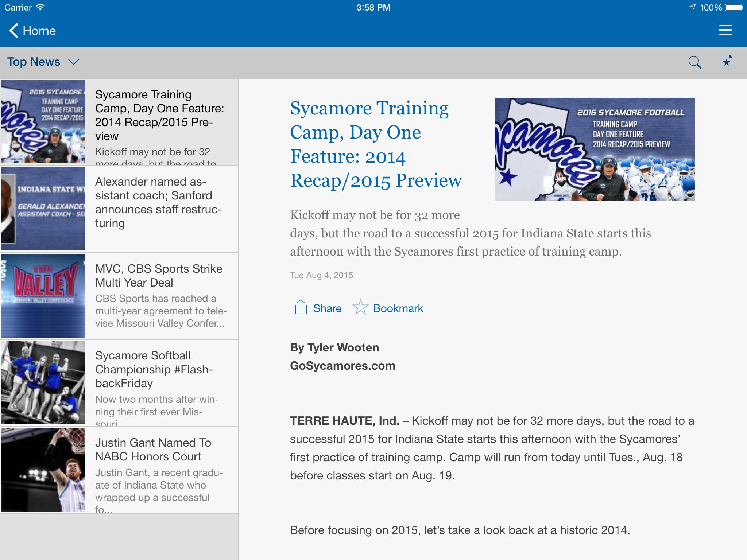Open Sycamore Training Camp Day One story

[119, 122]
